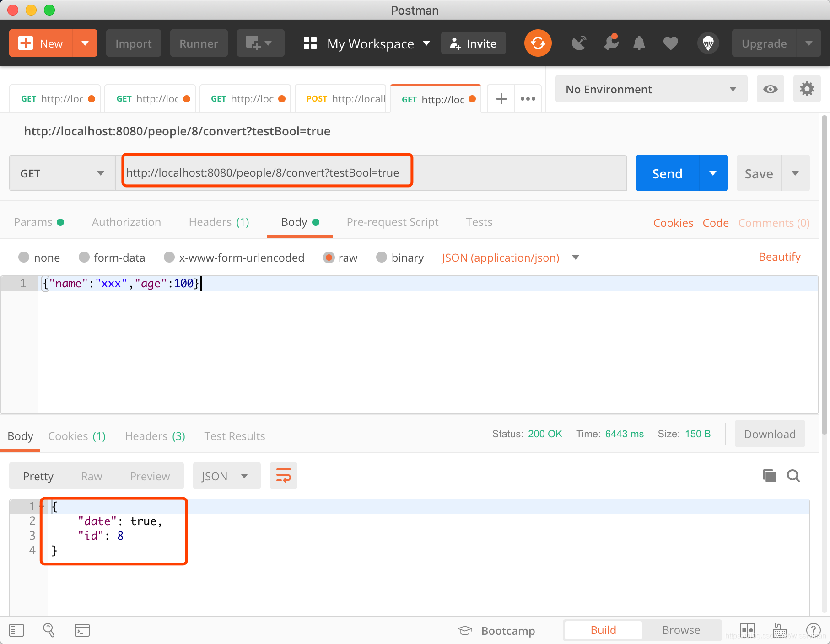Copy response using the copy icon
This screenshot has width=830, height=644.
769,476
